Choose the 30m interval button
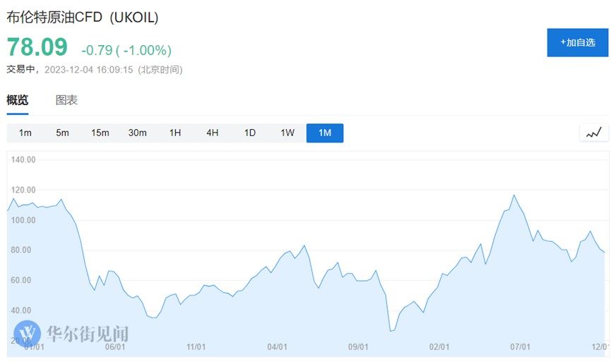 click(137, 133)
